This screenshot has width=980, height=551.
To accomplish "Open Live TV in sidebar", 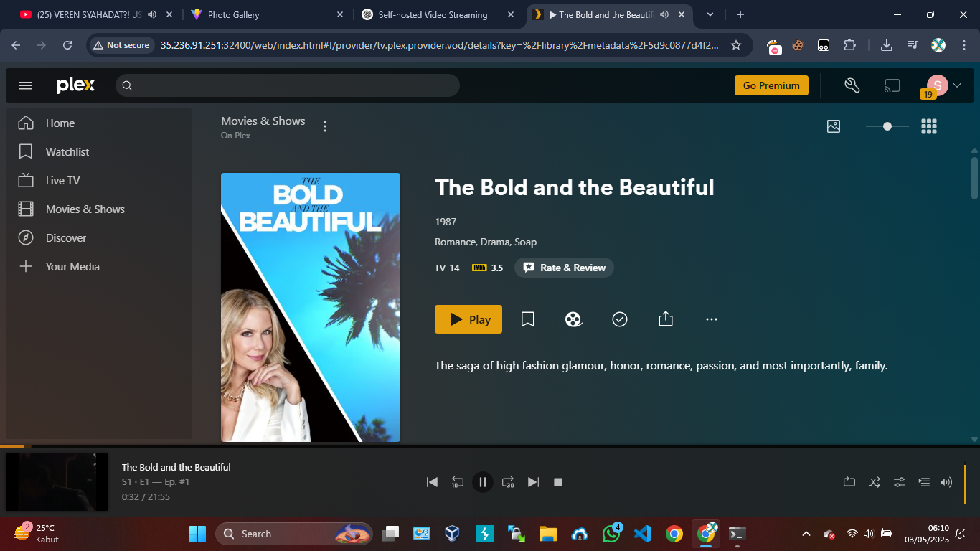I will 99,181.
